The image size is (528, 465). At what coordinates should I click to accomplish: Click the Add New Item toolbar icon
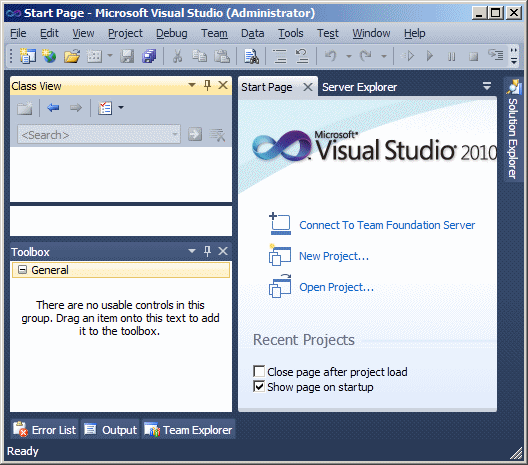pyautogui.click(x=94, y=56)
